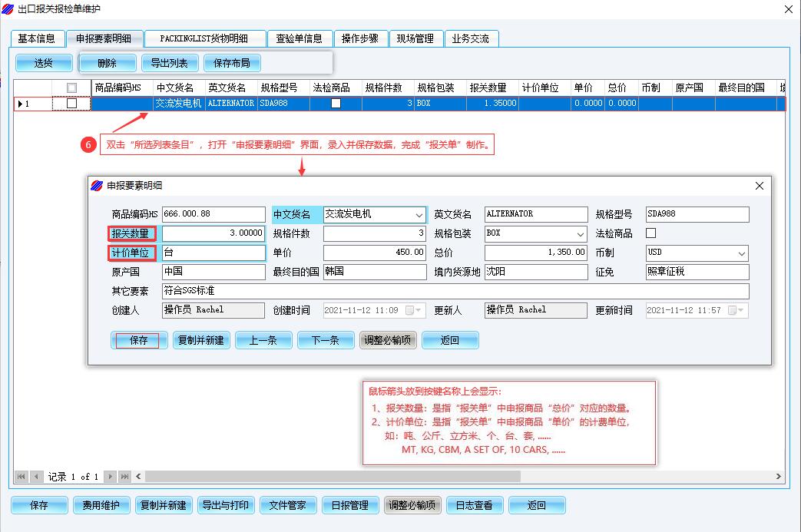
Task: Switch to the 基本信息 tab
Action: point(36,38)
